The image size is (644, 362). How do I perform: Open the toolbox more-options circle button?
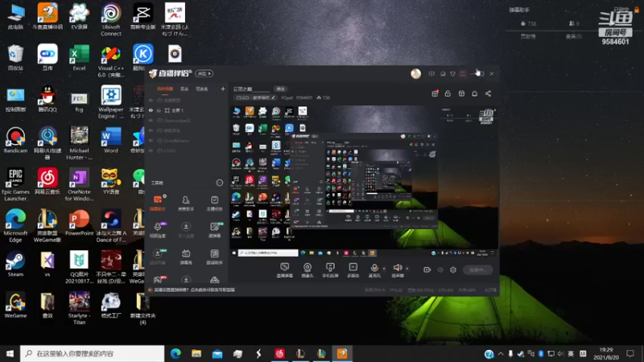click(220, 183)
